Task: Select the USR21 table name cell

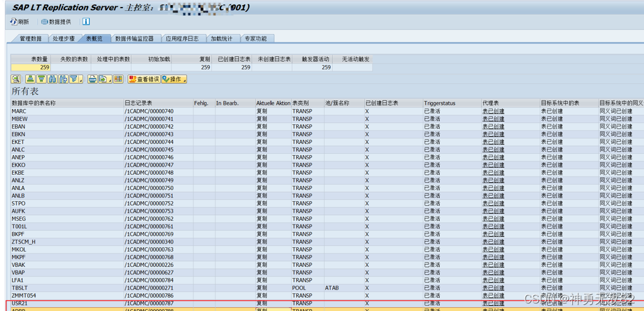Action: click(x=67, y=303)
